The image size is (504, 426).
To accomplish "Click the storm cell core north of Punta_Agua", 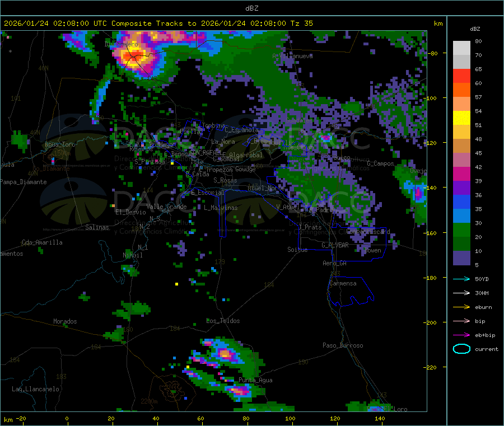I will point(225,355).
